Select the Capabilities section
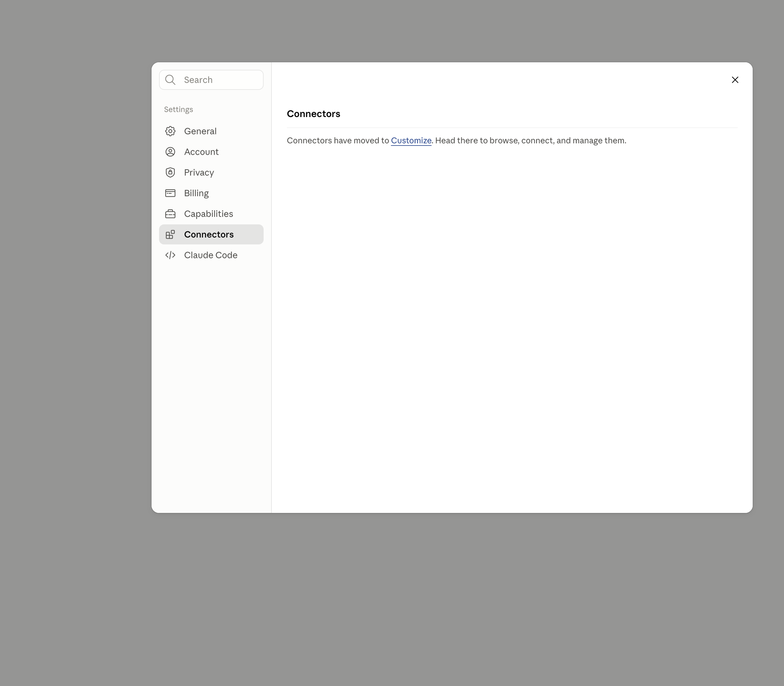784x686 pixels. (x=211, y=214)
